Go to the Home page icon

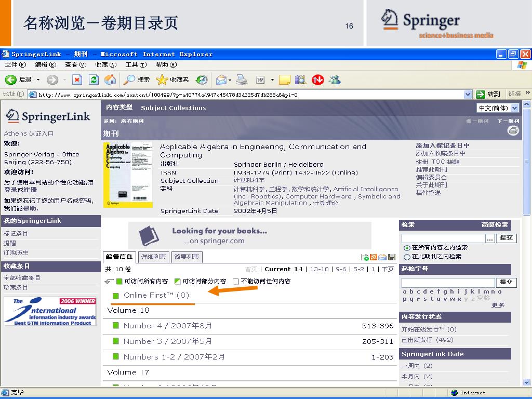coord(110,79)
